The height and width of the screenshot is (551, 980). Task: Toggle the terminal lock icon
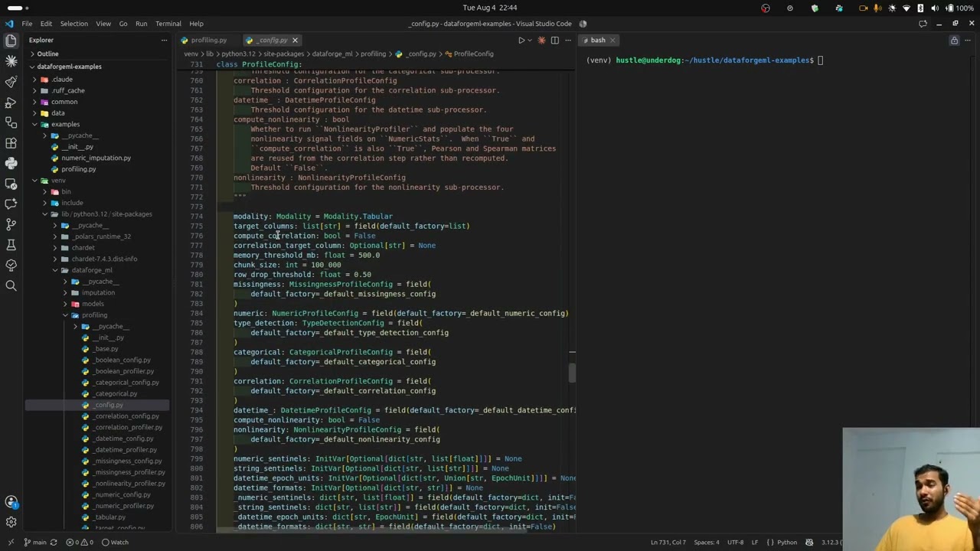click(954, 40)
